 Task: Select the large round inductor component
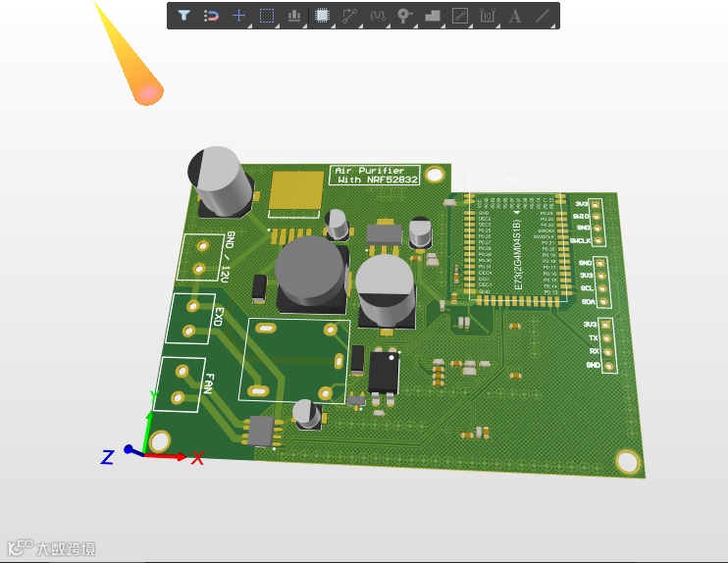click(312, 275)
